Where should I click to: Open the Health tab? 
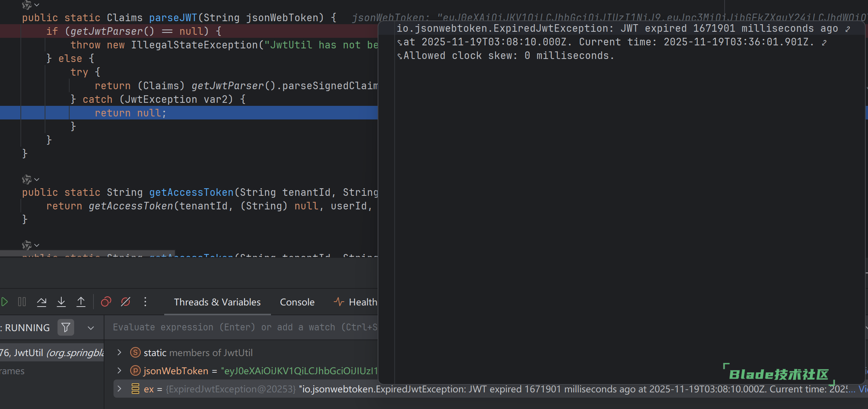[356, 302]
